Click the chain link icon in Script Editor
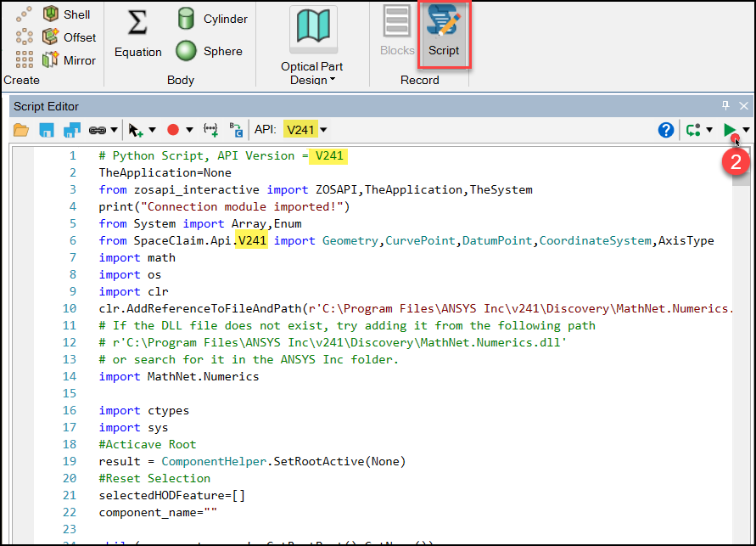The height and width of the screenshot is (546, 756). [98, 130]
